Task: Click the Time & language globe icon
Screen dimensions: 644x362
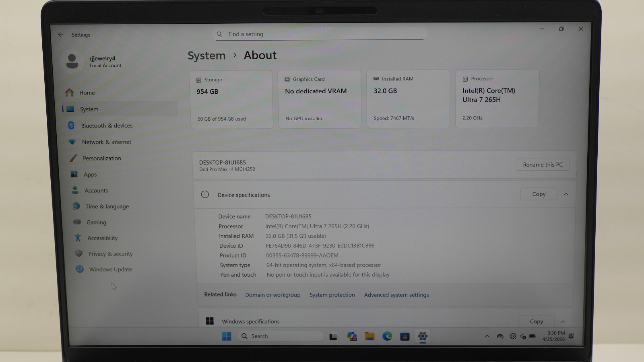Action: pyautogui.click(x=76, y=206)
